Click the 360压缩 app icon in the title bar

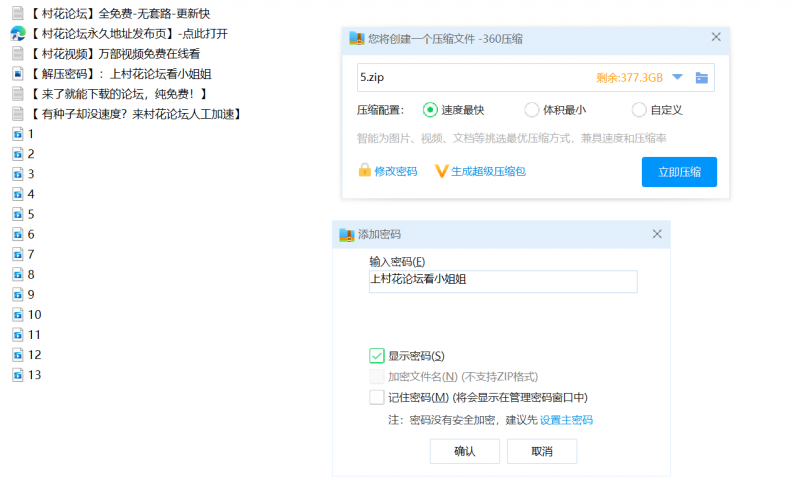click(x=356, y=38)
